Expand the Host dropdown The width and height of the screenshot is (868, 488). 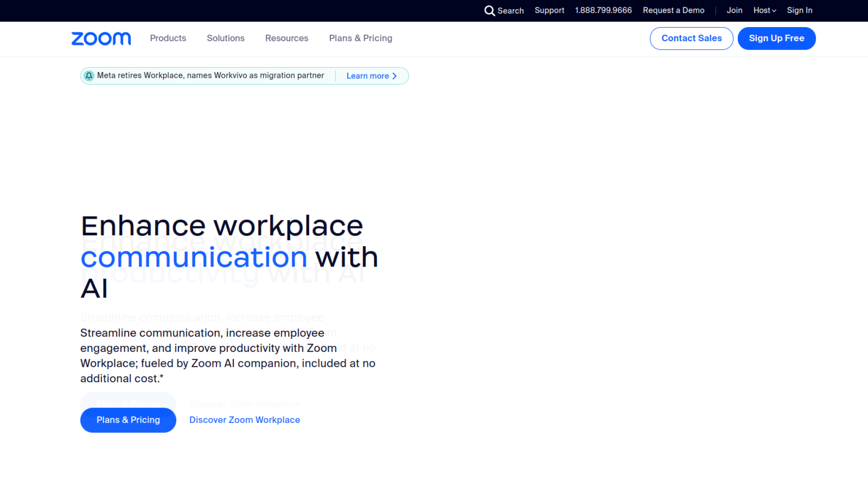[x=764, y=10]
